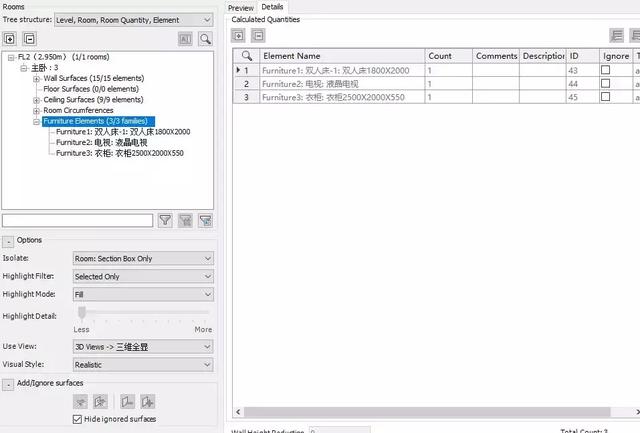
Task: Select the Details tab
Action: (272, 7)
